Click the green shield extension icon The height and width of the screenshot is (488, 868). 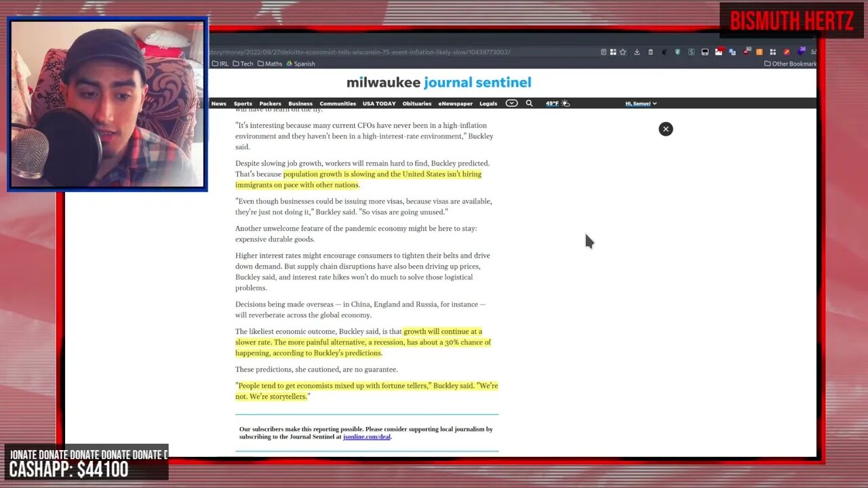pyautogui.click(x=677, y=52)
